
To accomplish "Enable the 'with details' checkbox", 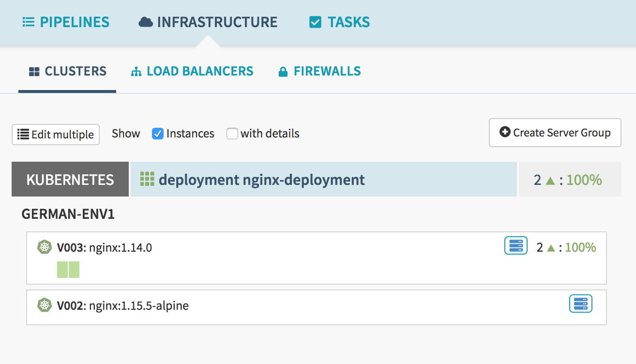I will click(232, 134).
